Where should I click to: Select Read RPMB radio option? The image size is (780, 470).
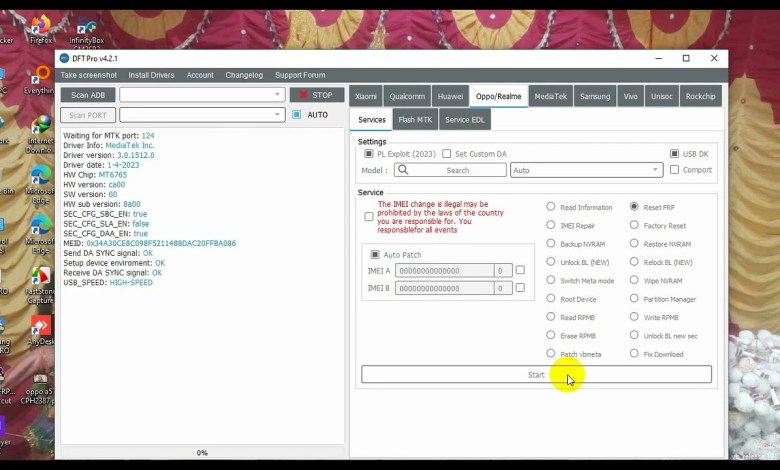(x=551, y=317)
